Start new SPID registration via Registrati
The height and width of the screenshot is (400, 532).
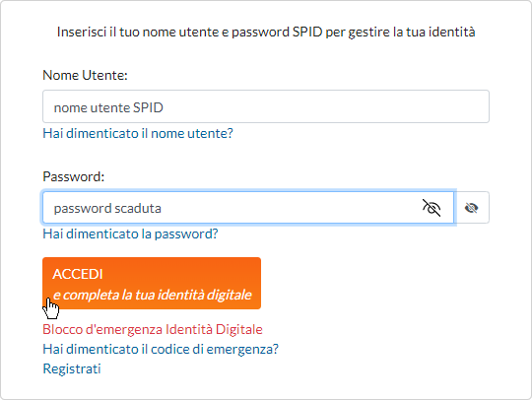click(72, 368)
